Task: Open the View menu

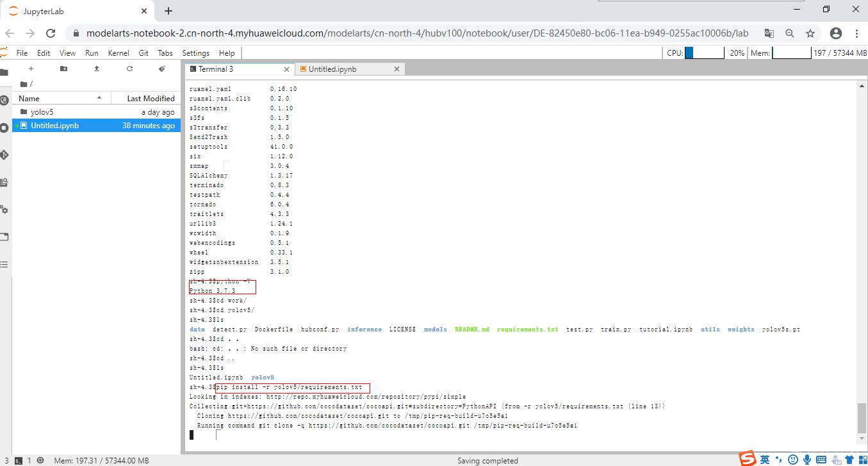Action: pos(67,53)
